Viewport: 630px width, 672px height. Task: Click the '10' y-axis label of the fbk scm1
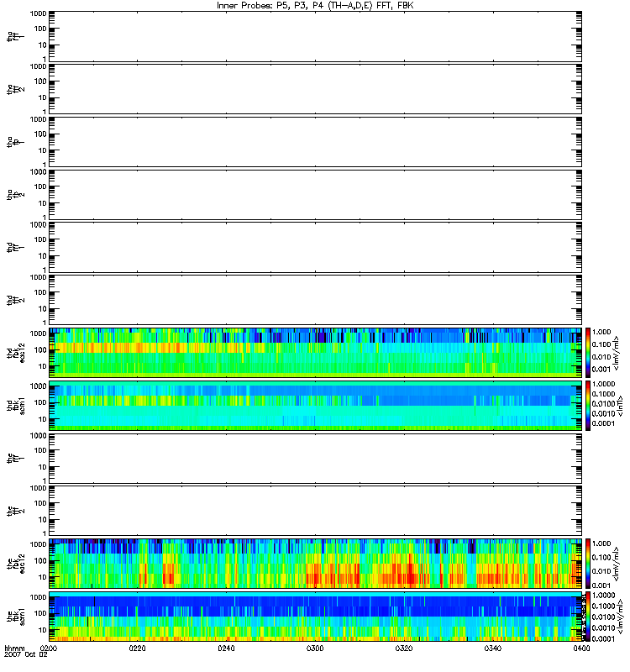point(43,630)
